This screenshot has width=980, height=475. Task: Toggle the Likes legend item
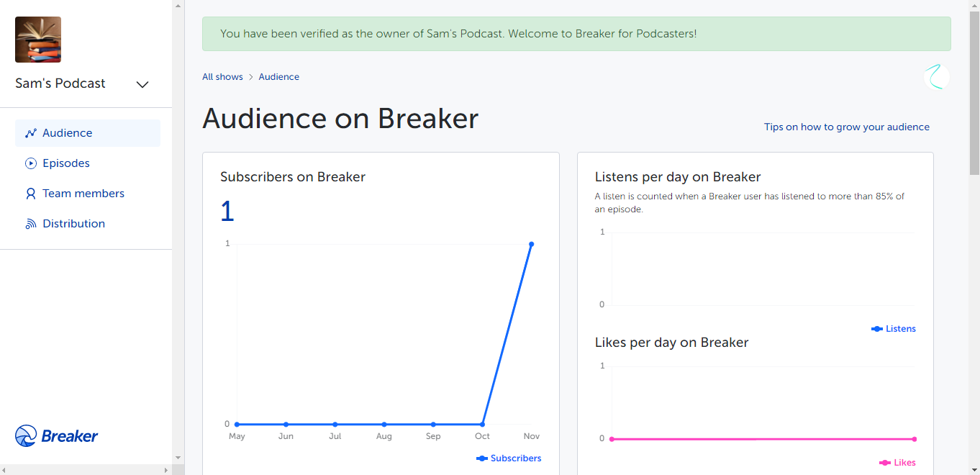pyautogui.click(x=897, y=463)
